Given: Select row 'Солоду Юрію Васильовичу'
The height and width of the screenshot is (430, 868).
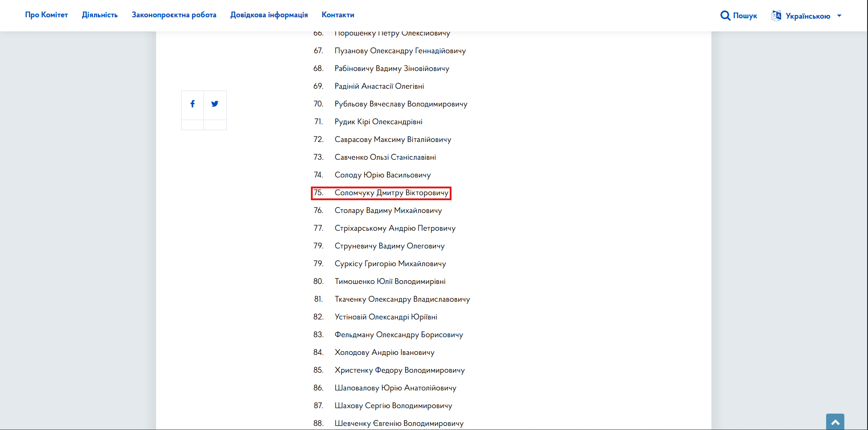Looking at the screenshot, I should coord(382,175).
